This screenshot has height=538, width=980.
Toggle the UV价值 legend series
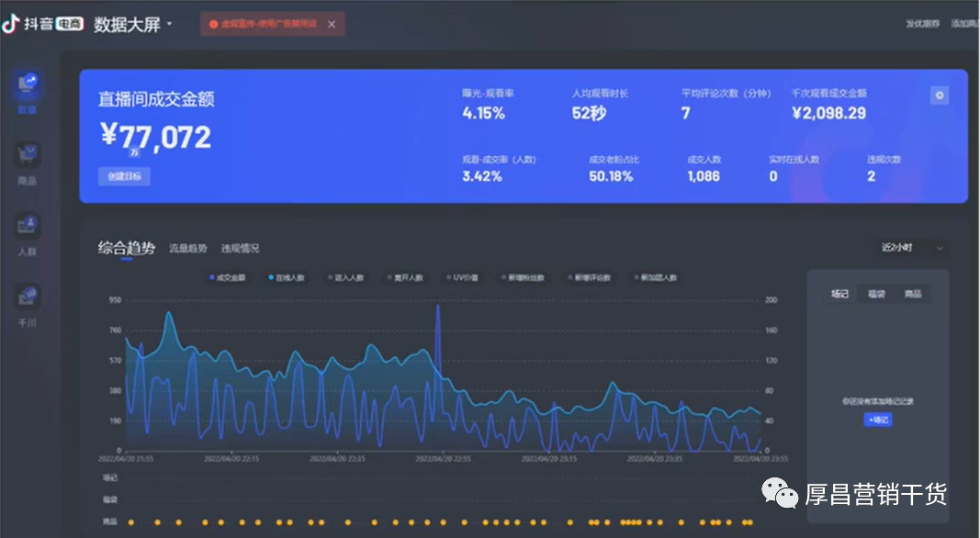point(463,277)
